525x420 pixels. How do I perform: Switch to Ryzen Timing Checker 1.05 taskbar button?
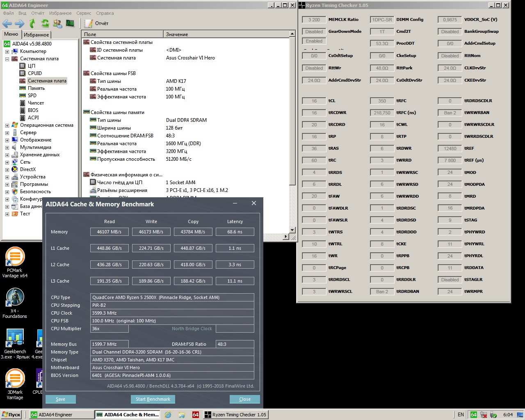[x=236, y=415]
